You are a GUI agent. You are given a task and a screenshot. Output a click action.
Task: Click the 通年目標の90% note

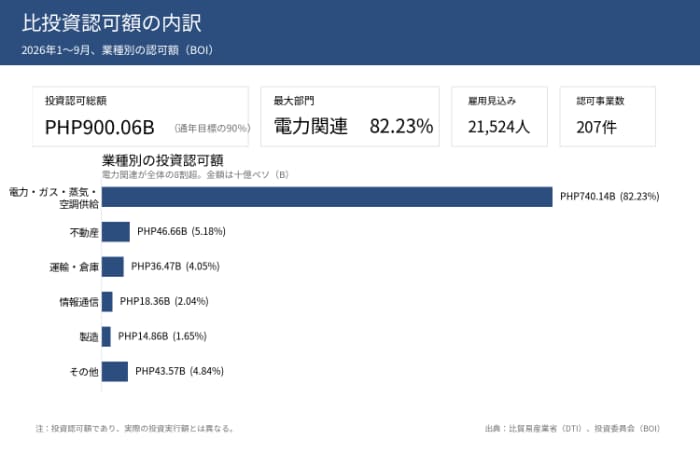click(x=212, y=129)
